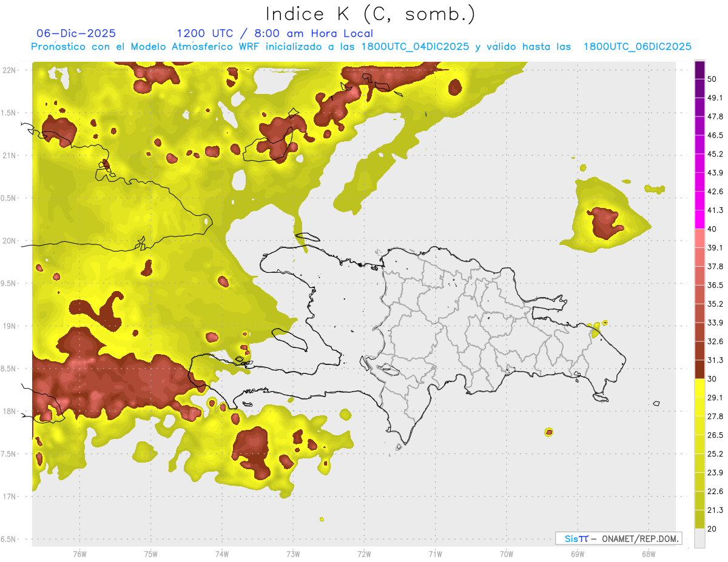Click the '18N' latitude axis label
This screenshot has height=562, width=728.
pos(10,411)
